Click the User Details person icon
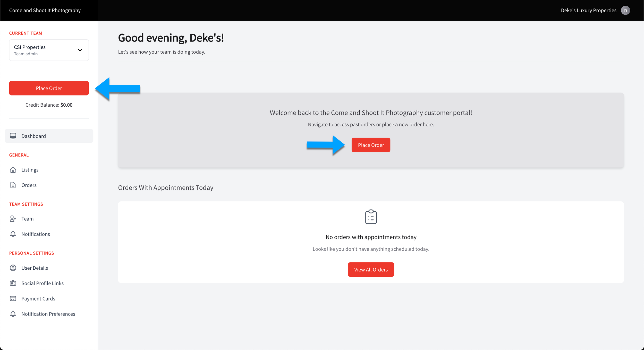Image resolution: width=644 pixels, height=350 pixels. (x=13, y=268)
